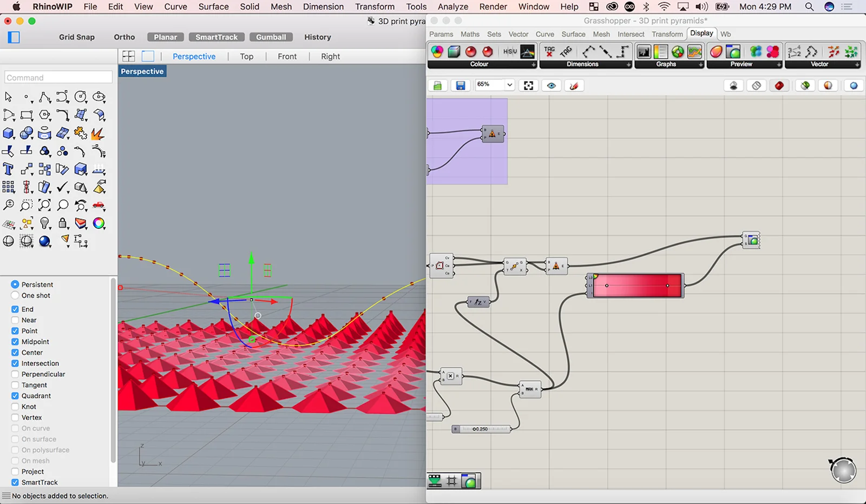Click the HSV colour component icon

[x=510, y=52]
